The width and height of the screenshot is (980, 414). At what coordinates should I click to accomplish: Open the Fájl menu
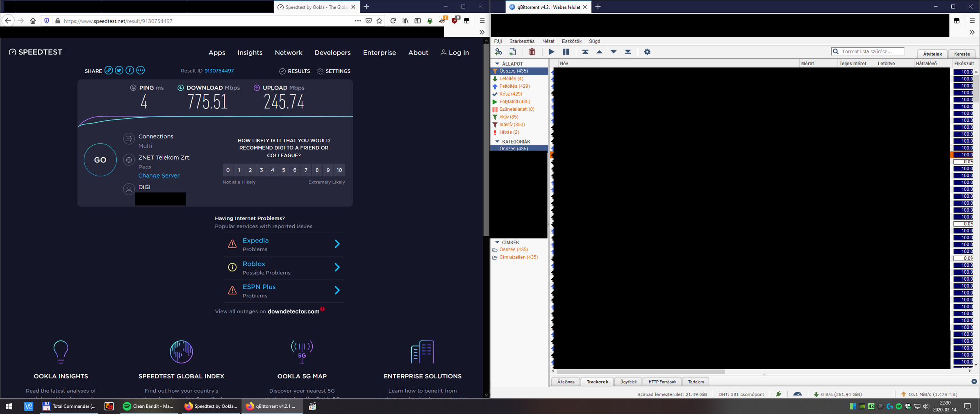498,41
